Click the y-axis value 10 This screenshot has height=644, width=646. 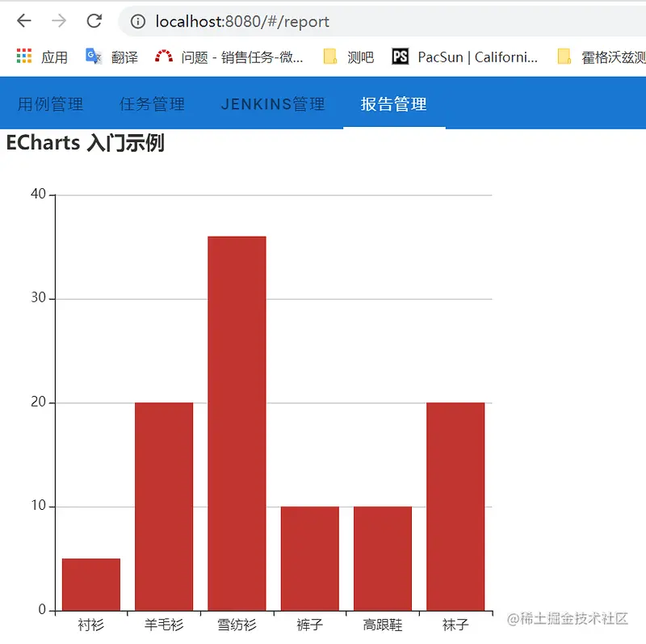tap(38, 506)
